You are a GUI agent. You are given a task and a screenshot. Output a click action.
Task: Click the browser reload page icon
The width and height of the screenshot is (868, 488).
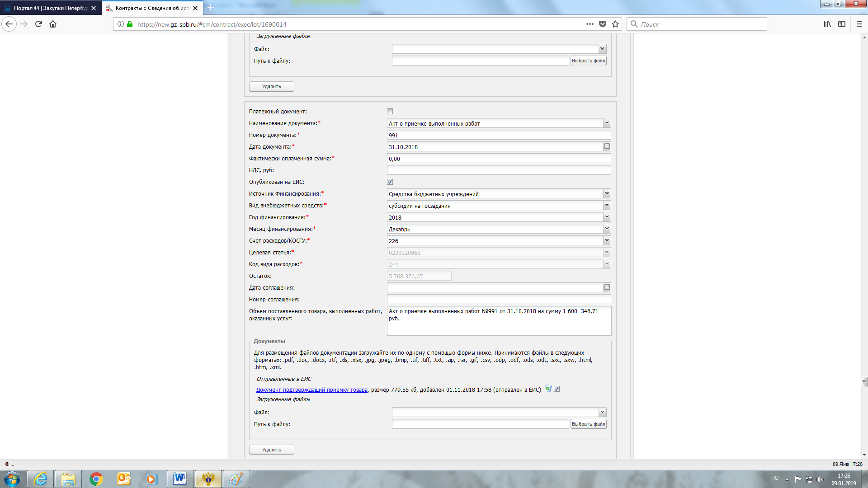pyautogui.click(x=38, y=24)
